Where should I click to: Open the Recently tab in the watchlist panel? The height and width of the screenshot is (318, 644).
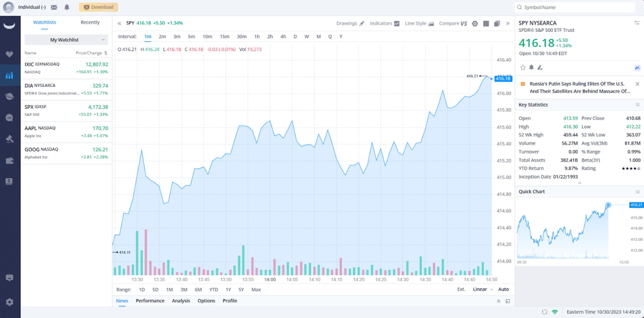click(90, 22)
